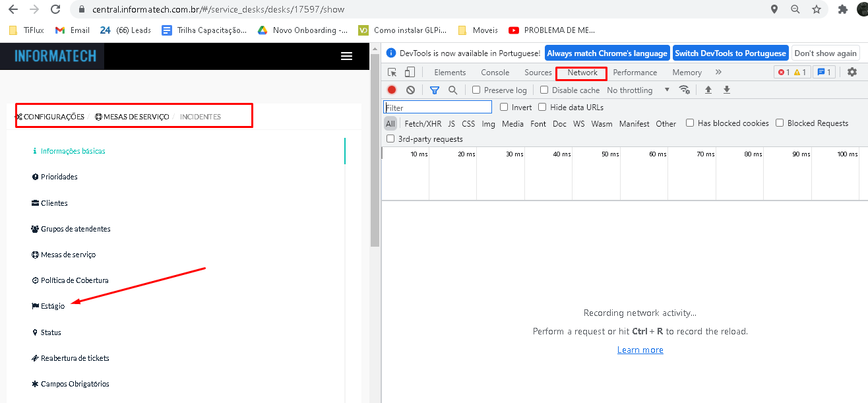Screen dimensions: 868x403
Task: Open the Email Gmail bookmark
Action: point(73,30)
